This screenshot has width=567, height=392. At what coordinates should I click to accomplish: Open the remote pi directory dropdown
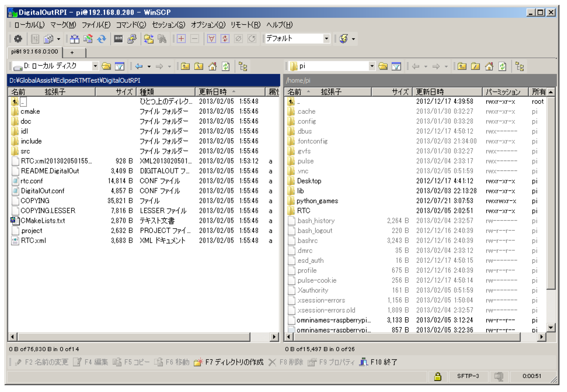372,66
